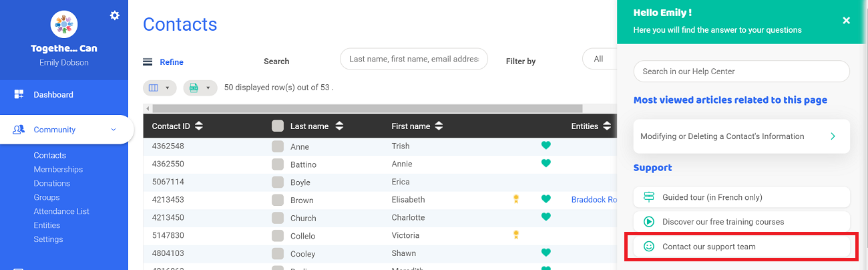This screenshot has width=868, height=270.
Task: Click the Community people icon
Action: coord(19,130)
